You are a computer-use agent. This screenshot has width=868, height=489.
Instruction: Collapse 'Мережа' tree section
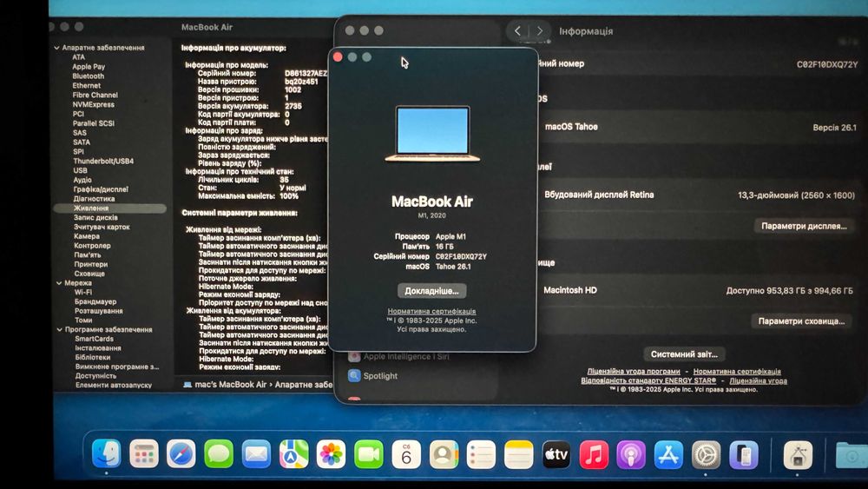[59, 283]
